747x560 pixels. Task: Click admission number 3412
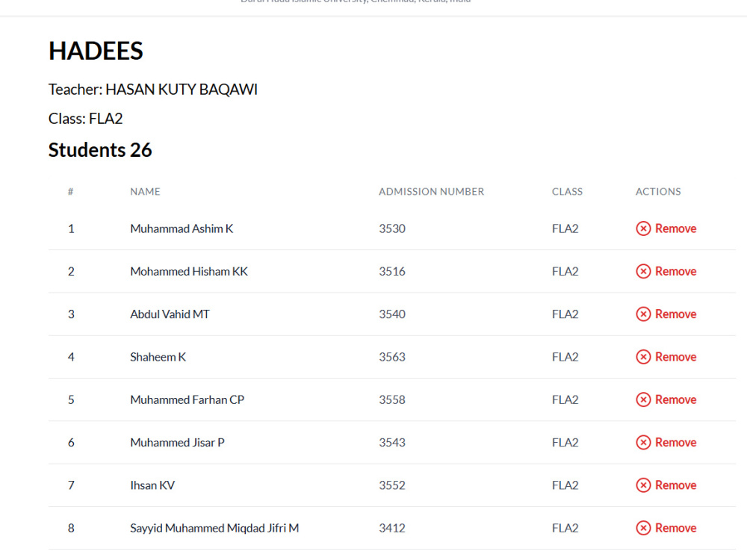coord(392,528)
